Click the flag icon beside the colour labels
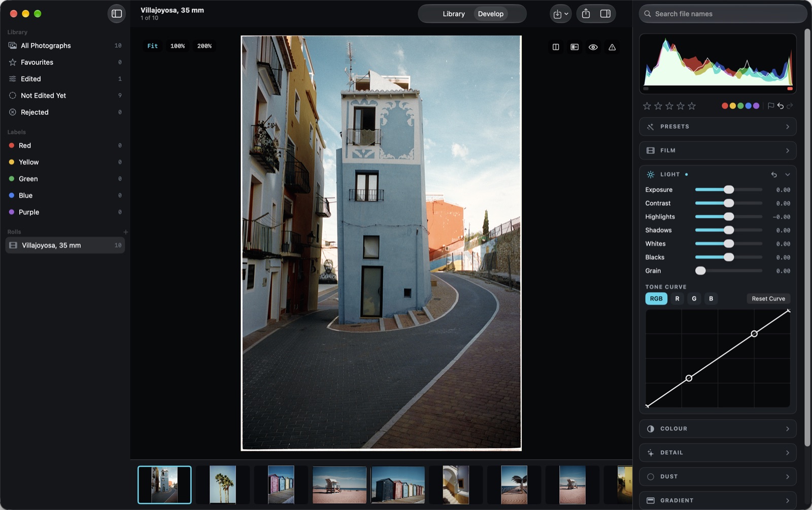Image resolution: width=812 pixels, height=510 pixels. point(771,106)
